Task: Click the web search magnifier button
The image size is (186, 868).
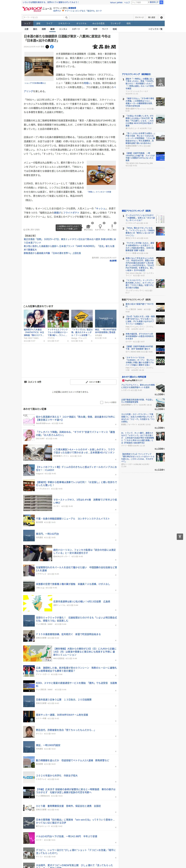Action: 161,2
